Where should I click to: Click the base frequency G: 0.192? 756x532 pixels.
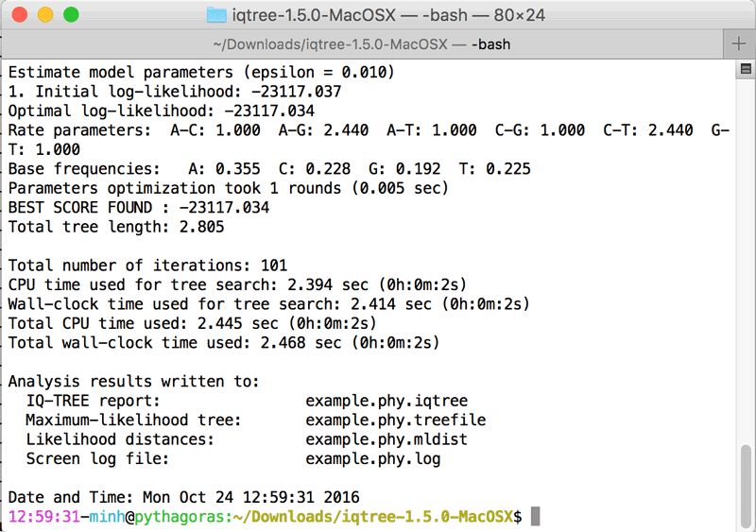(404, 169)
